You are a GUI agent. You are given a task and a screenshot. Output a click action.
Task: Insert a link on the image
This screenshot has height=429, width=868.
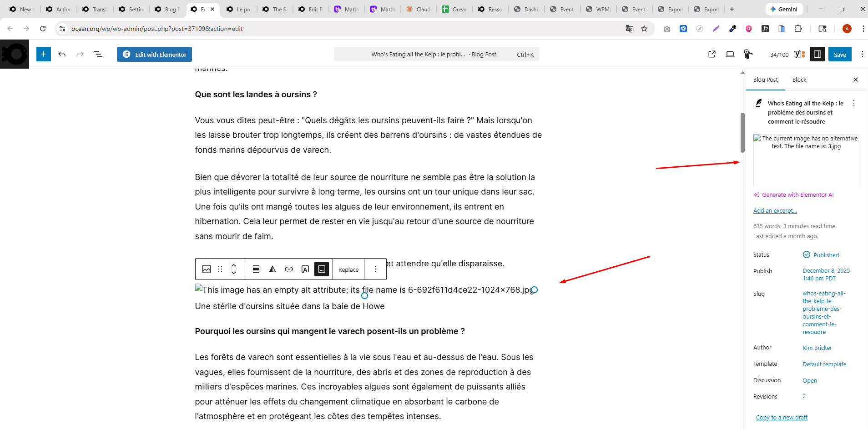(289, 269)
